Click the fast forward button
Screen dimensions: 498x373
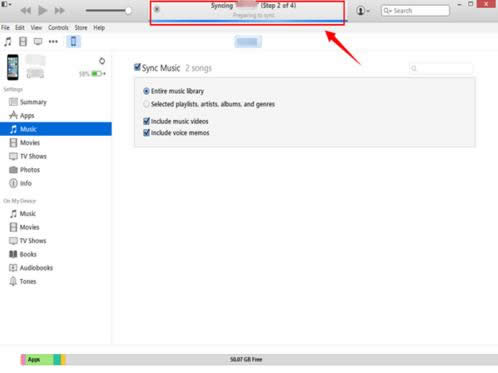(59, 11)
